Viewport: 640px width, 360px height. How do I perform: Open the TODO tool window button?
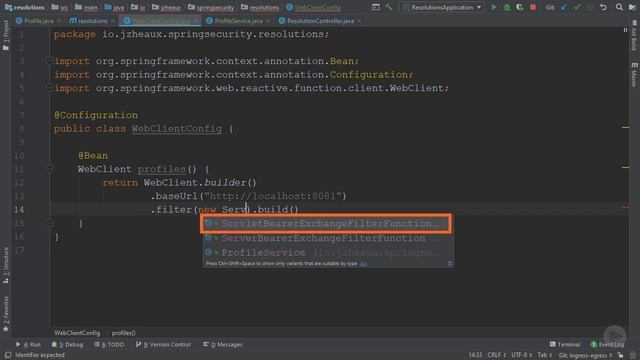point(109,344)
